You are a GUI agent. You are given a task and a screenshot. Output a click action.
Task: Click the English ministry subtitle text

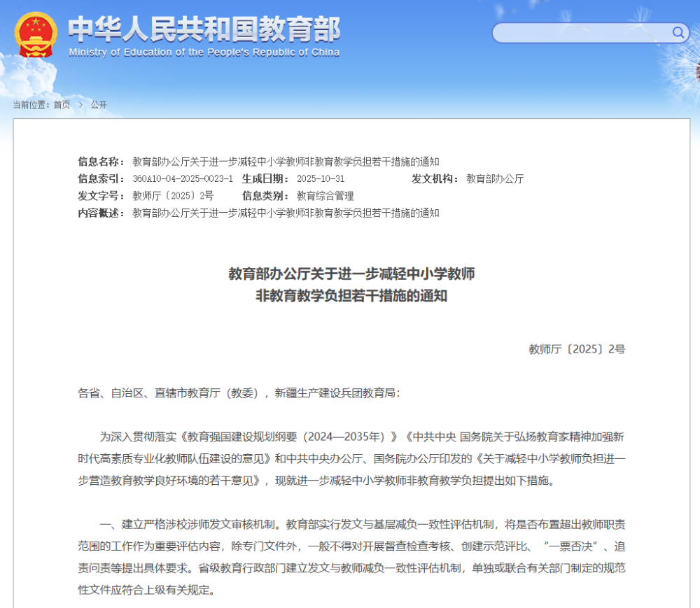pos(202,52)
